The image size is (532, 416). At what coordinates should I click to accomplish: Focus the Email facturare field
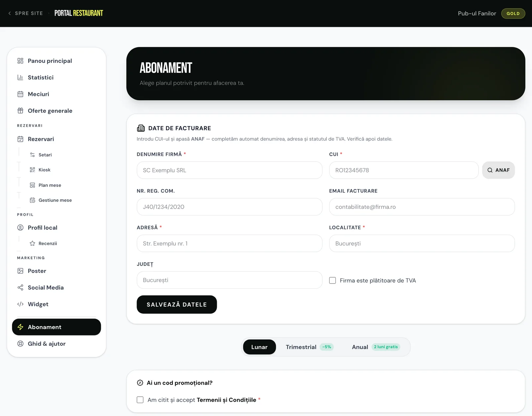[x=422, y=207]
